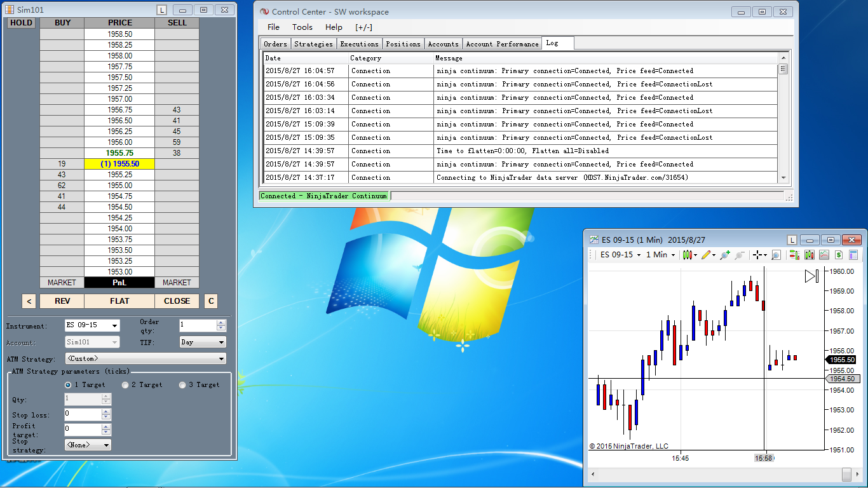Click the Connected - NinjaTrader Continuum status

[x=324, y=196]
